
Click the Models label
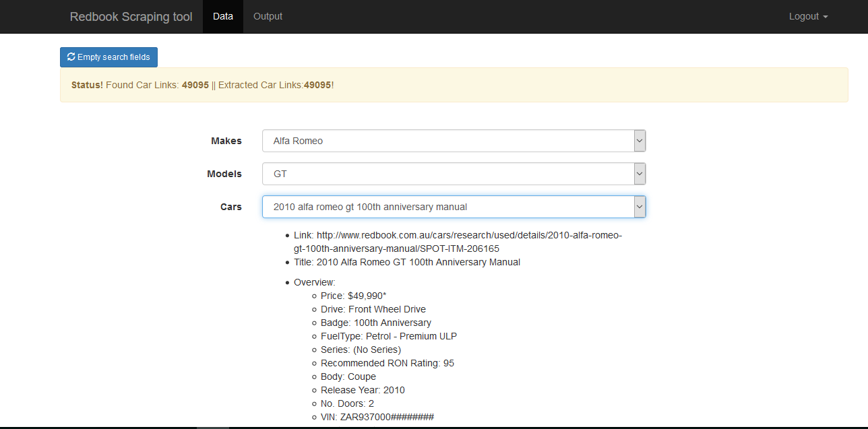(224, 174)
